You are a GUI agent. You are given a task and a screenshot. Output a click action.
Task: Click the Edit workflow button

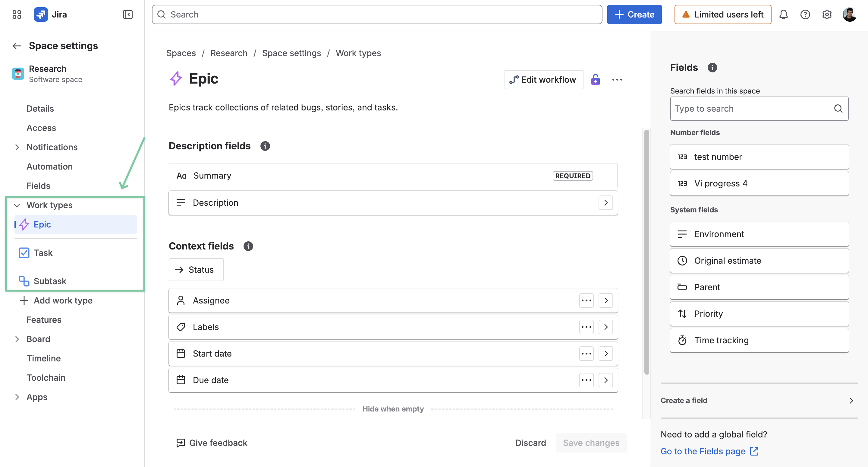coord(543,80)
